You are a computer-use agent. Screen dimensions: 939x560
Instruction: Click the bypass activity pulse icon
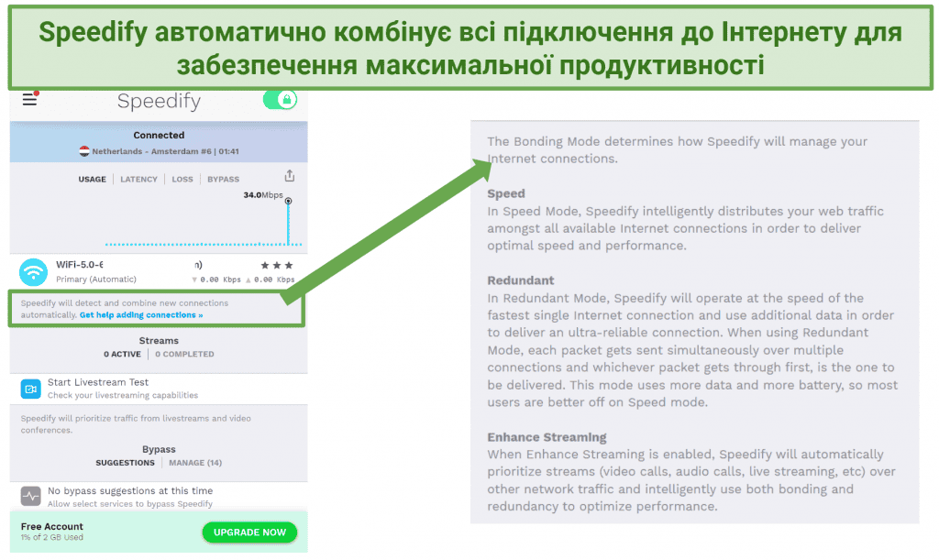[x=30, y=497]
